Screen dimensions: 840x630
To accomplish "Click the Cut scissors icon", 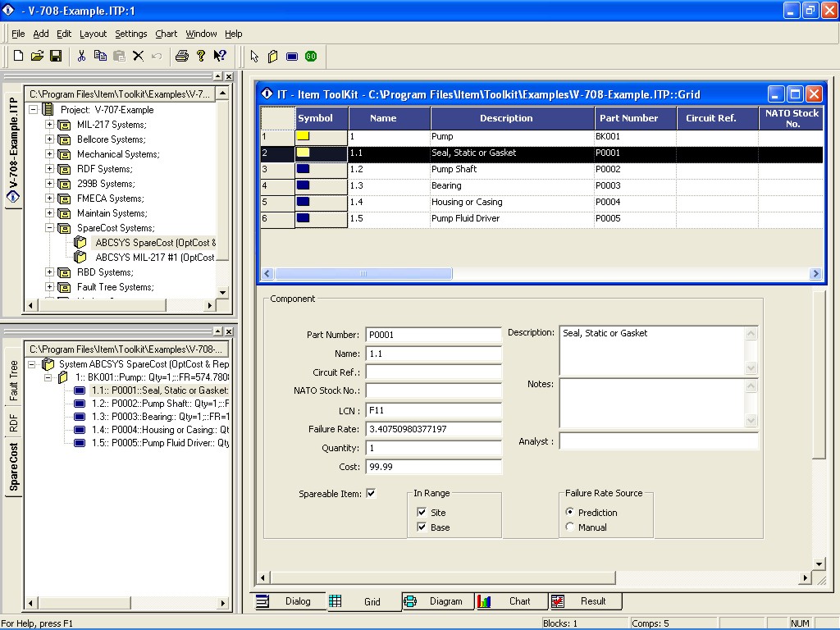I will tap(81, 56).
